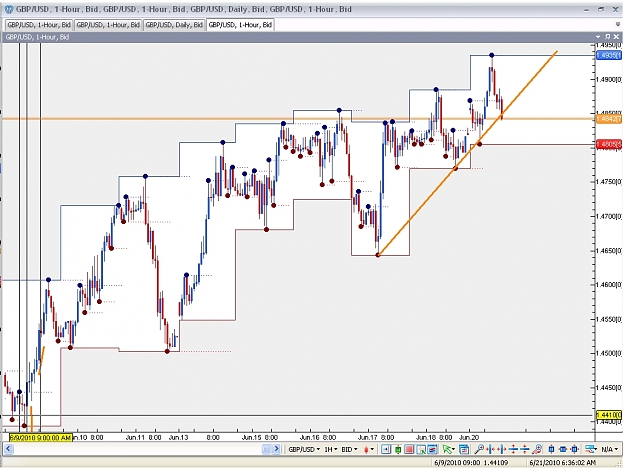Click the horizontal zoom-out icon next to it
The image size is (625, 470).
(x=501, y=449)
